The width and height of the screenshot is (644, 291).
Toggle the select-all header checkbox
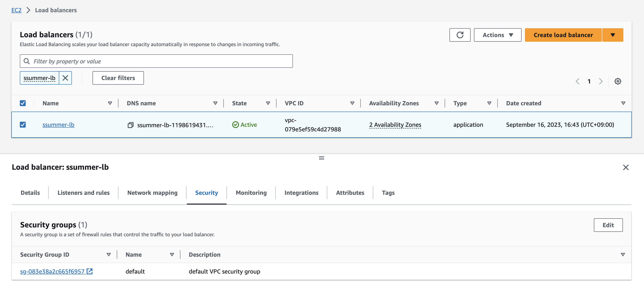click(23, 103)
